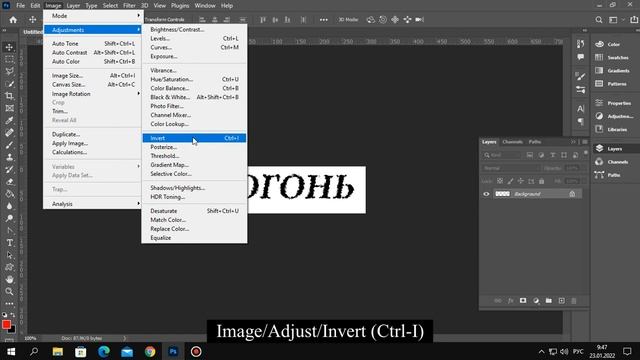Open File Explorer from taskbar
The height and width of the screenshot is (360, 640).
[58, 351]
